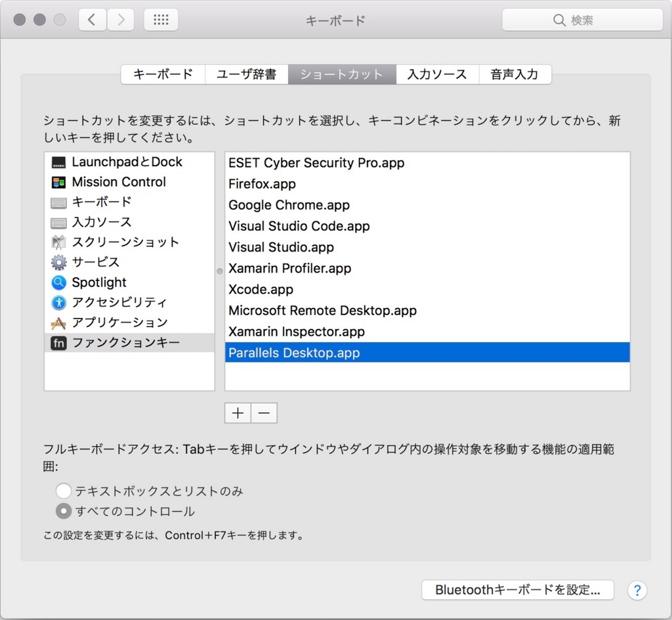Switch to the 音声入力 tab
Viewport: 672px width, 620px height.
[514, 74]
